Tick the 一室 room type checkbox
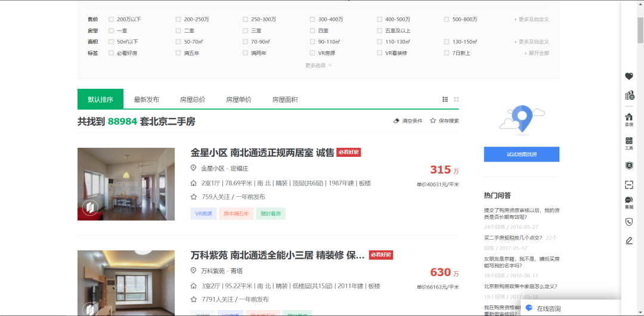The width and height of the screenshot is (644, 316). [x=112, y=30]
